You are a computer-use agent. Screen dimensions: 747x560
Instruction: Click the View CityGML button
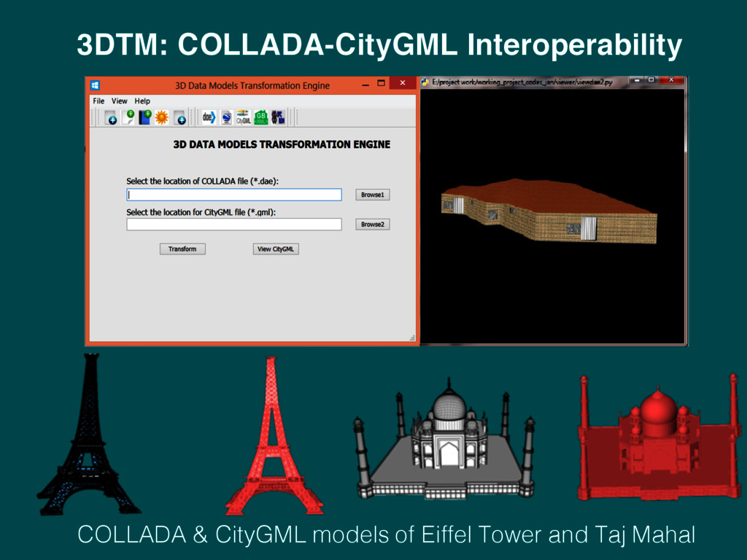276,249
